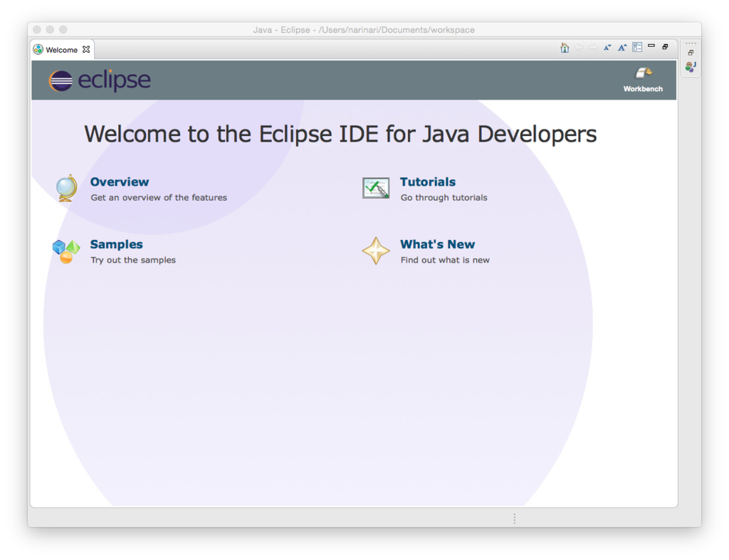729x560 pixels.
Task: Open the Tutorials link
Action: tap(428, 181)
